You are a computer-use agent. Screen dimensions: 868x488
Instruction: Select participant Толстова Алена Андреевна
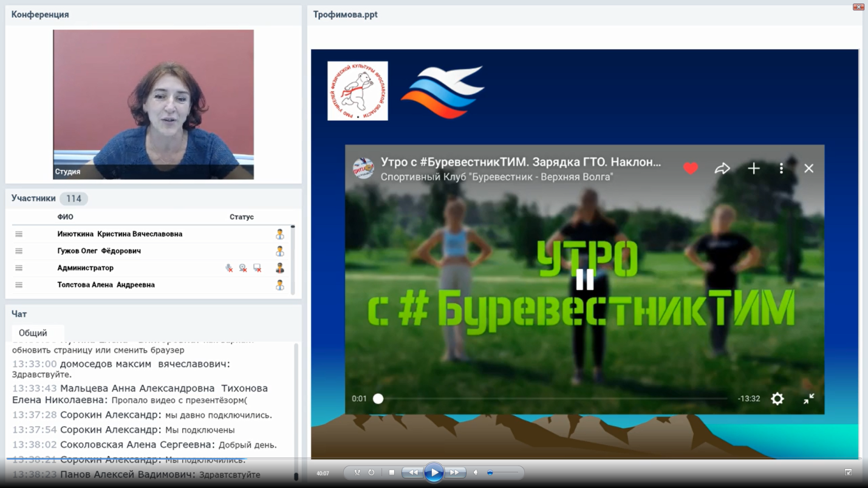(106, 285)
